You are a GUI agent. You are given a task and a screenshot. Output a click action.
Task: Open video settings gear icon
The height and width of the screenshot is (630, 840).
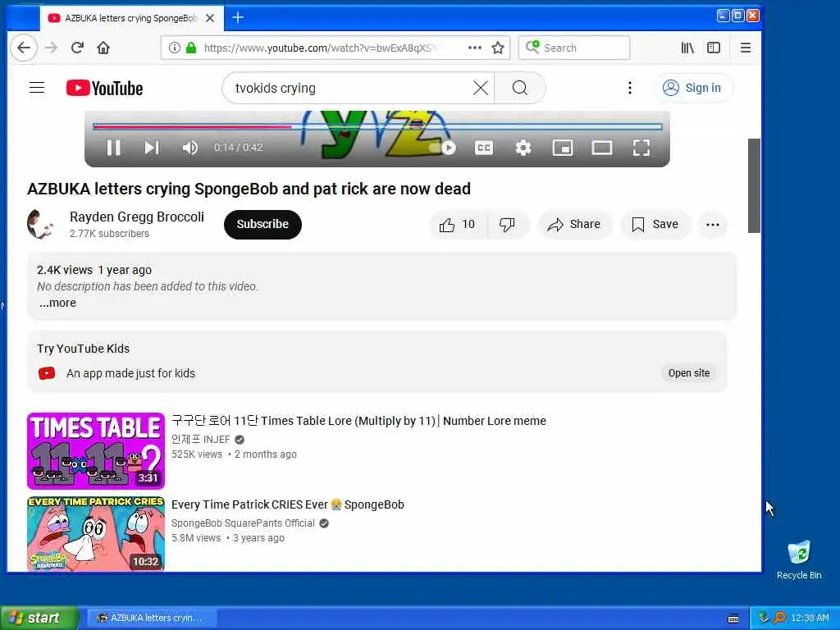(x=523, y=148)
